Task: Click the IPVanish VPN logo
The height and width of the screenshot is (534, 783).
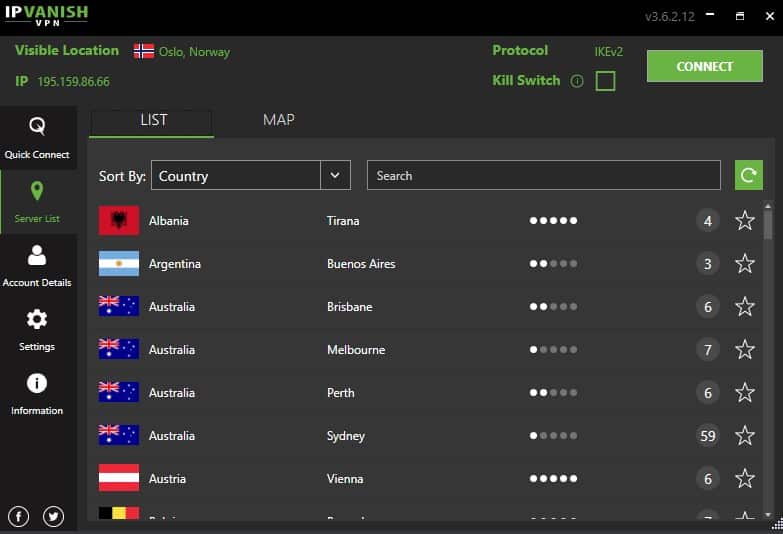Action: 46,15
